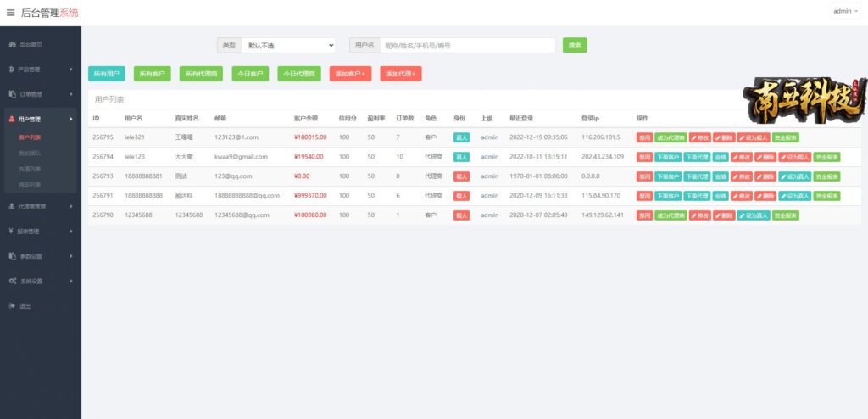Click 禁用 for user lele123
This screenshot has height=419, width=868.
(644, 157)
